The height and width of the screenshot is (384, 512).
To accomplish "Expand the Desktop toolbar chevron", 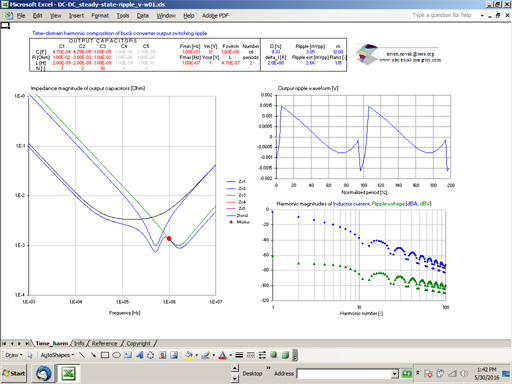I will (x=268, y=368).
